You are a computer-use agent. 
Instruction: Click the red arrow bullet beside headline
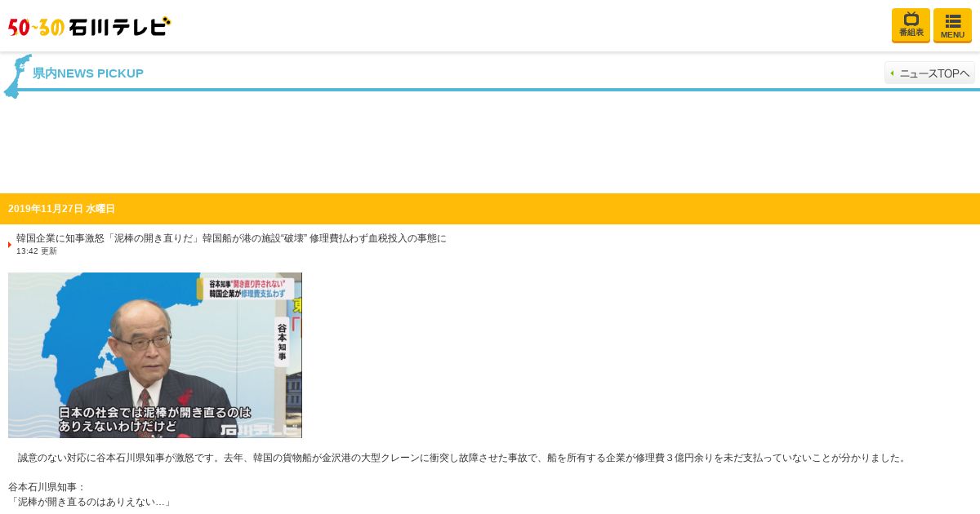(10, 245)
